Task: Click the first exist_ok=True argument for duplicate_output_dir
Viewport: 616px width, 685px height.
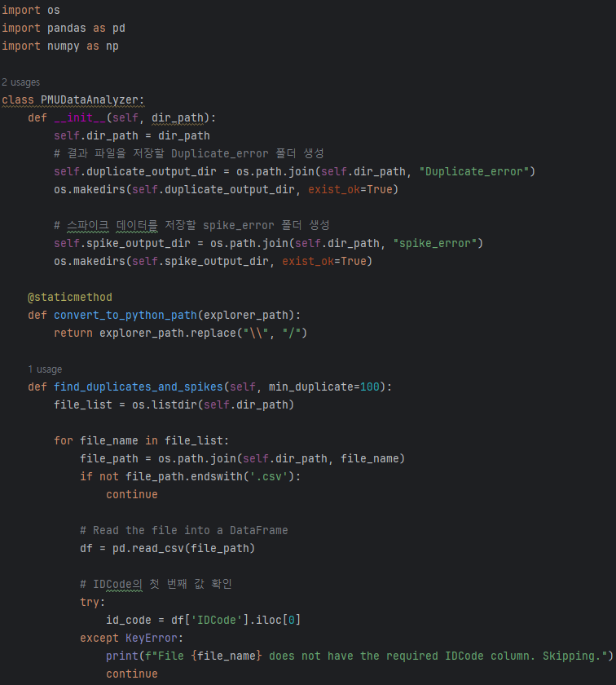Action: [350, 189]
